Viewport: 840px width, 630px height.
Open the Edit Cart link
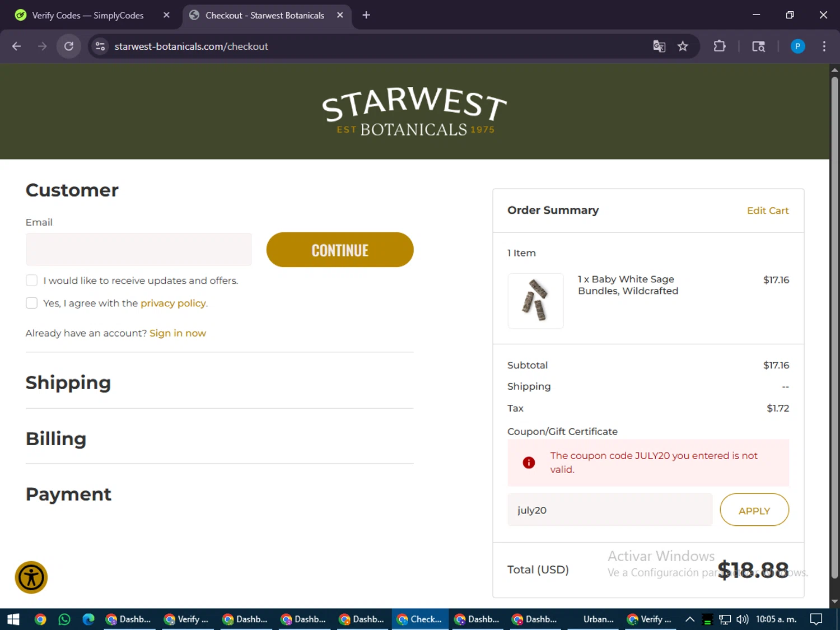point(768,211)
